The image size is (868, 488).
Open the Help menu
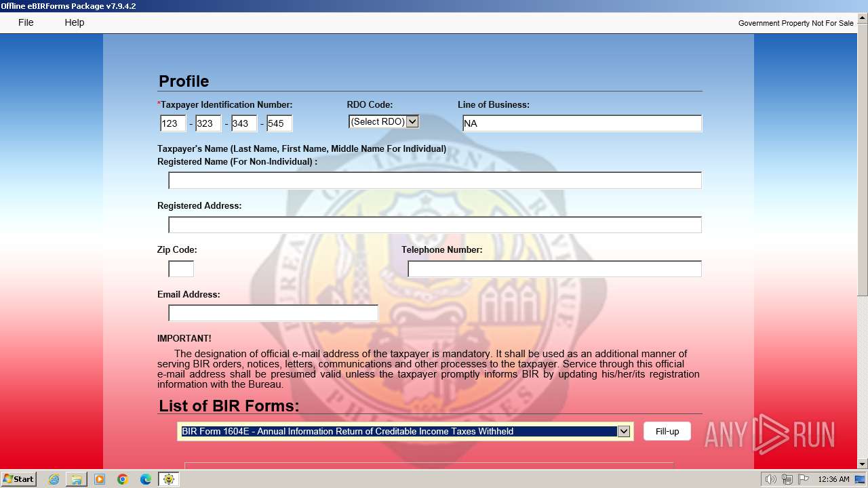(x=75, y=22)
